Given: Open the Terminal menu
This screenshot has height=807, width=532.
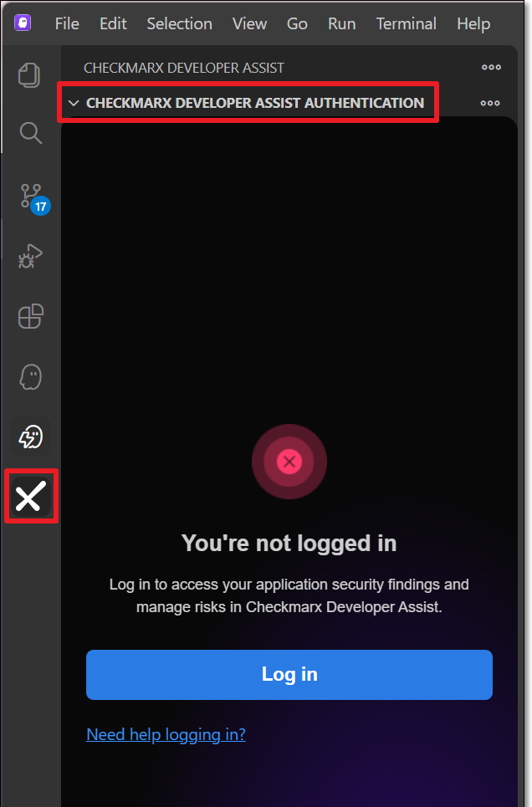Looking at the screenshot, I should tap(406, 23).
